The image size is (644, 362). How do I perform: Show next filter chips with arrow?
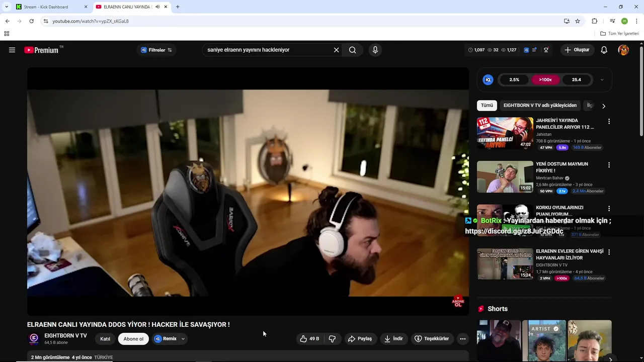tap(604, 106)
